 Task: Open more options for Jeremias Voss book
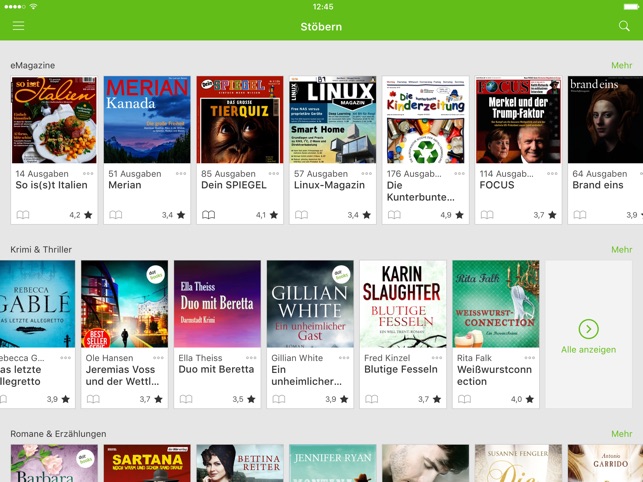coord(158,358)
